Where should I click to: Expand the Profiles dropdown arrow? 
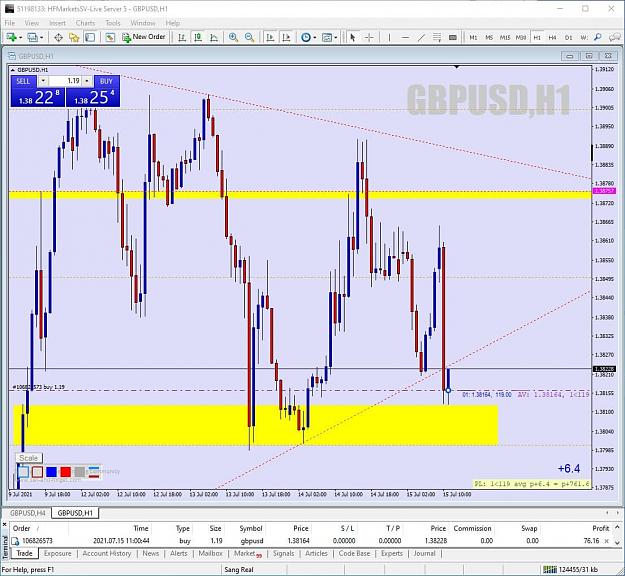point(41,37)
